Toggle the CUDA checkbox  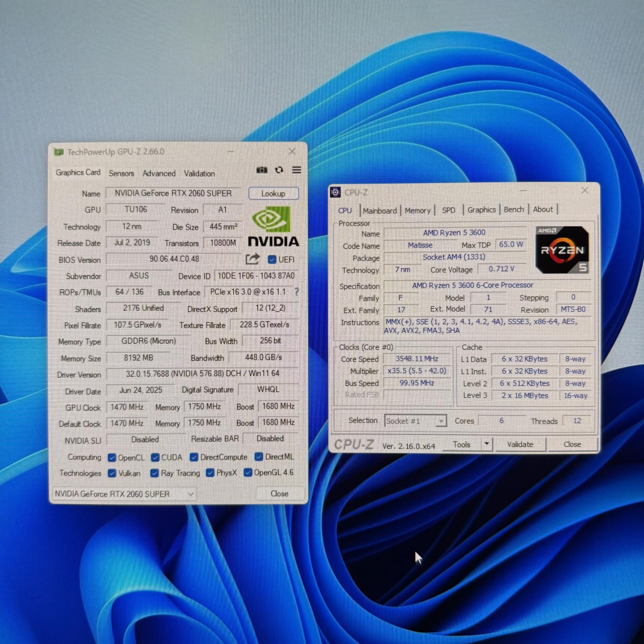click(x=155, y=457)
